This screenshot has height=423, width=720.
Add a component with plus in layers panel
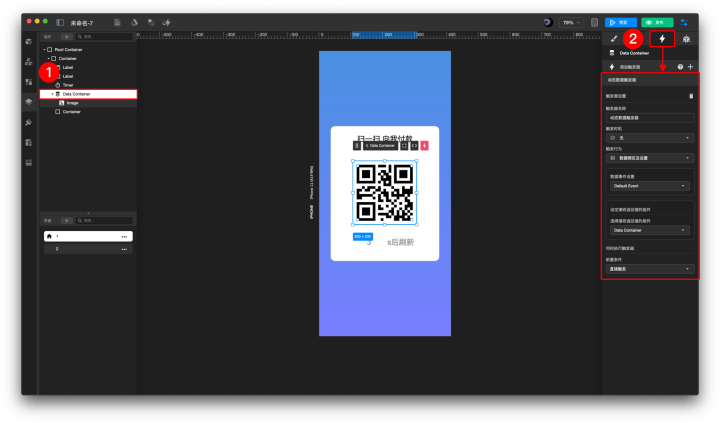(x=66, y=36)
